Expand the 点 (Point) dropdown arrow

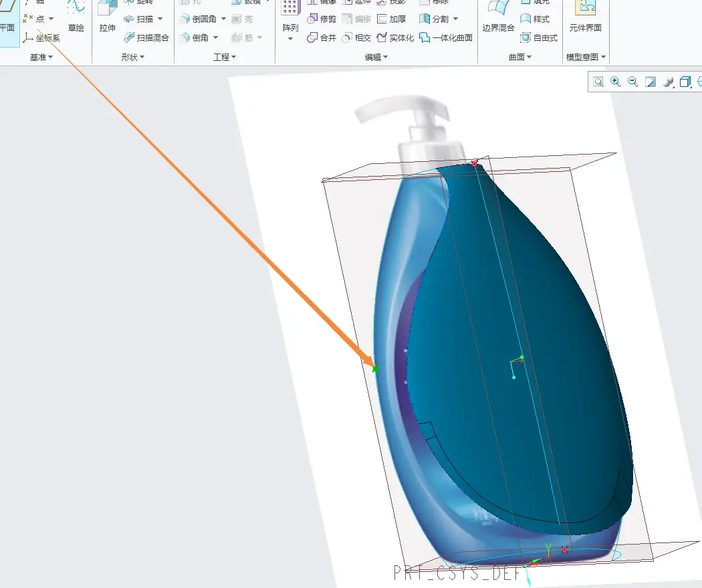click(51, 19)
